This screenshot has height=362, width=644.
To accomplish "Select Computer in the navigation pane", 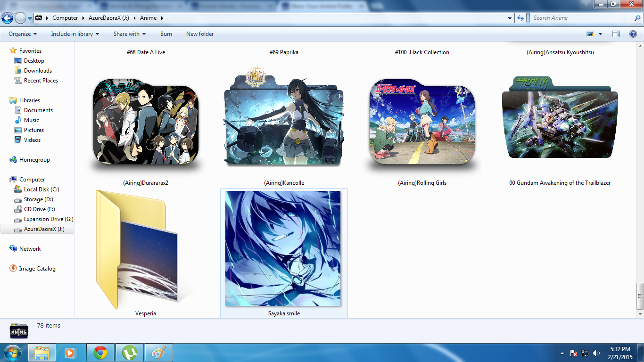I will 32,180.
